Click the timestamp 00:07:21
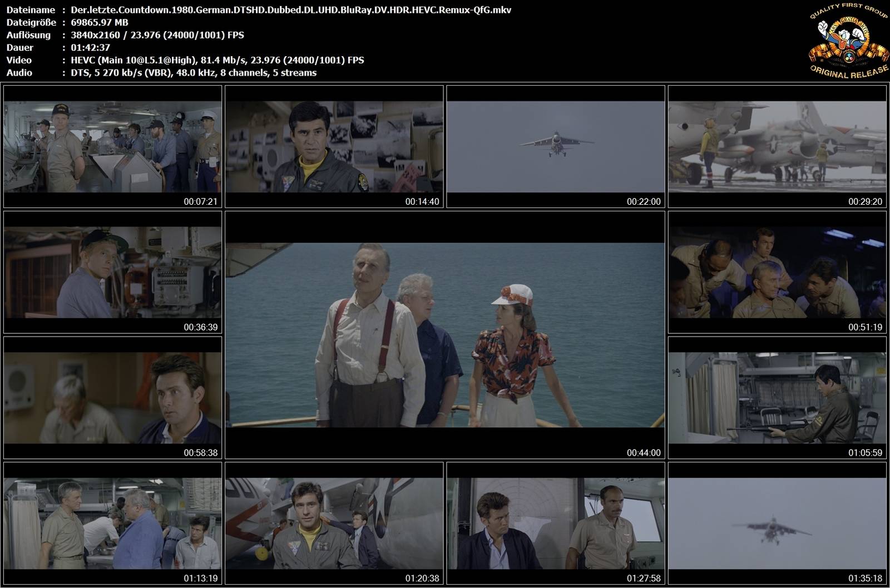890x588 pixels. point(200,202)
